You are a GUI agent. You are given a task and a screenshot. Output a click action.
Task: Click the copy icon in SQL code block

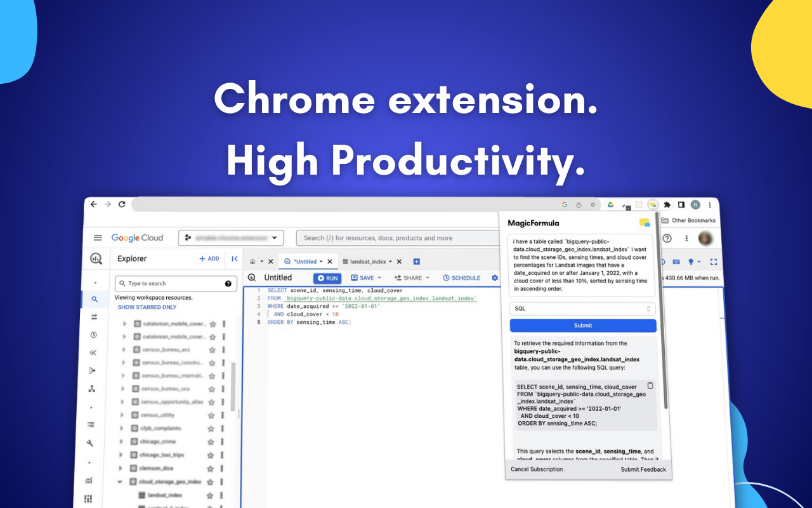point(650,385)
